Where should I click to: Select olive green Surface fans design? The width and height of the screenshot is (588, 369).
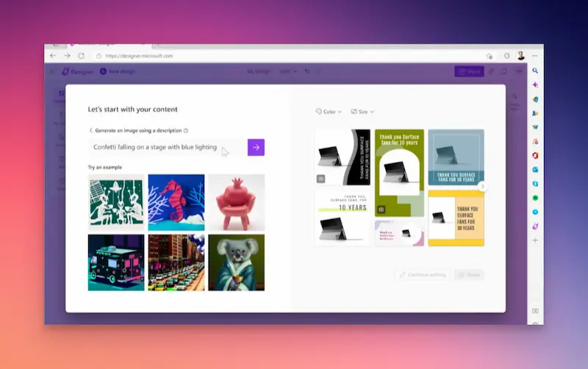(399, 173)
